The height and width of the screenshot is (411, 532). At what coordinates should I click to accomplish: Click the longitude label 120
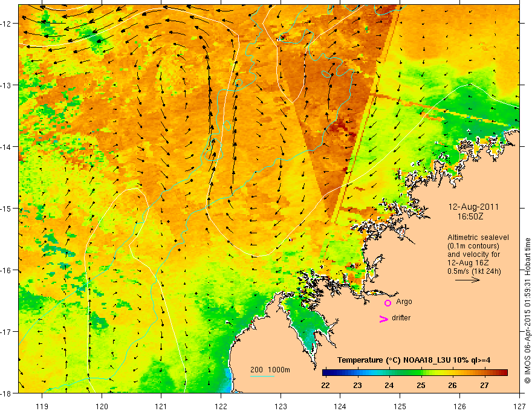coord(102,406)
